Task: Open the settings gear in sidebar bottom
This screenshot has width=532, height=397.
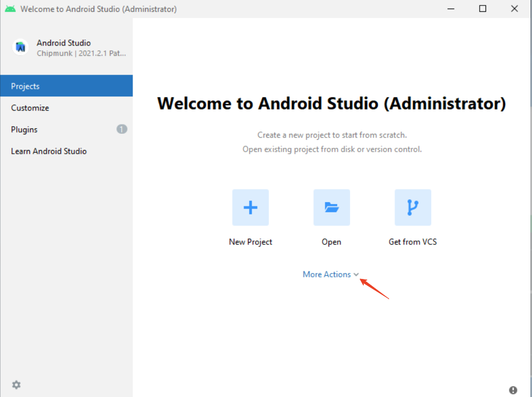Action: (16, 385)
